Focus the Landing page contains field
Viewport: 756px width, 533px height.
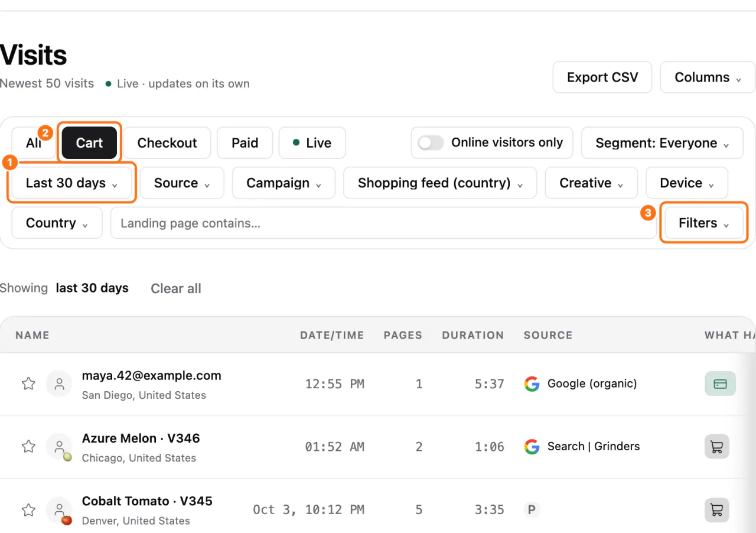pos(383,223)
